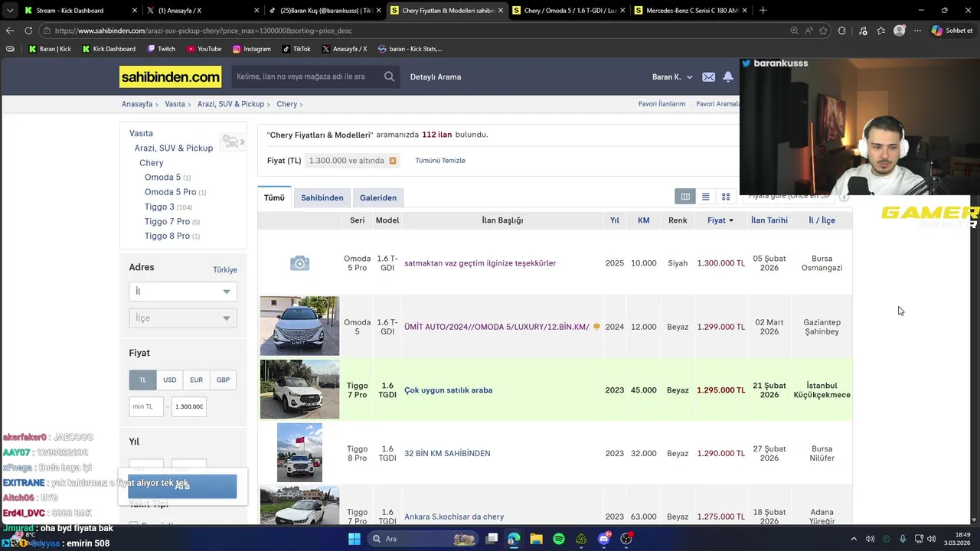Open the media control music icon

[x=863, y=31]
